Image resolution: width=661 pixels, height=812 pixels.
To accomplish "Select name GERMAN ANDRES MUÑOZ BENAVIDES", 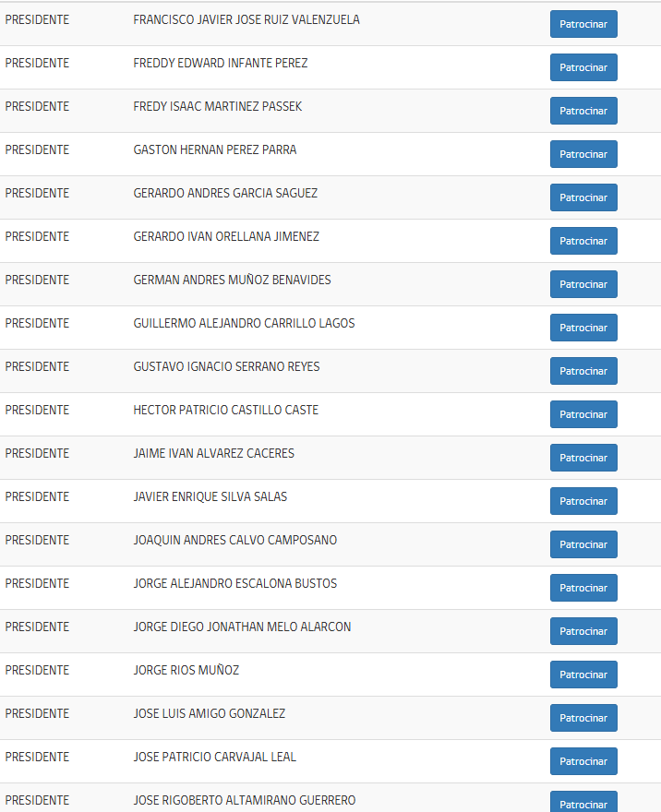I will (232, 281).
